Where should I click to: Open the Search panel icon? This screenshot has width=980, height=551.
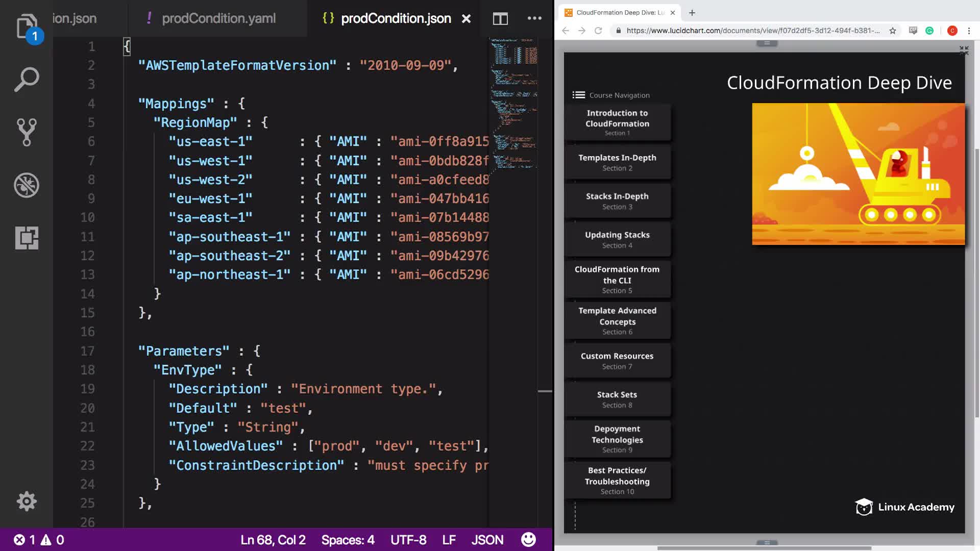click(26, 80)
